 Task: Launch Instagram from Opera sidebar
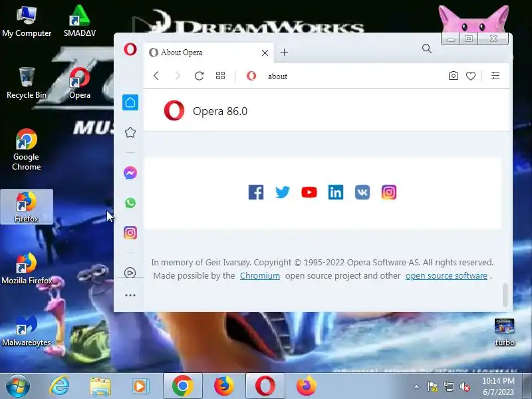tap(130, 233)
